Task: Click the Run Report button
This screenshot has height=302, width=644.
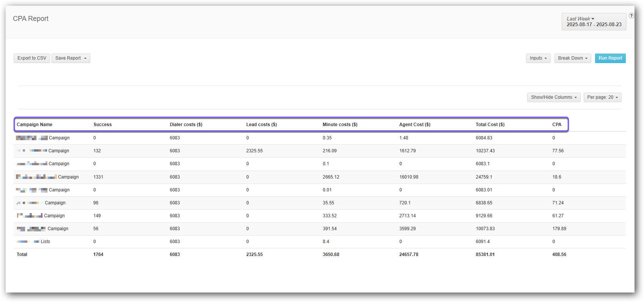Action: click(x=610, y=58)
